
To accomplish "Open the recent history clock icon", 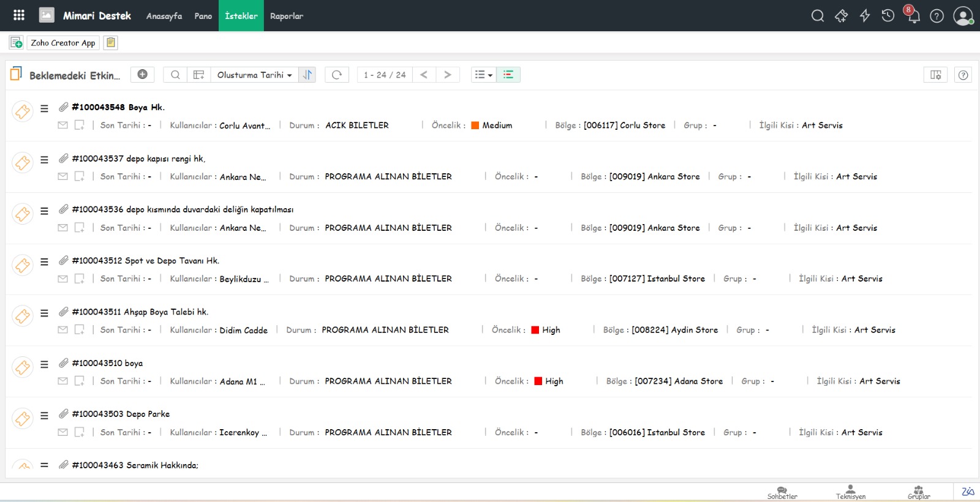I will click(x=888, y=16).
